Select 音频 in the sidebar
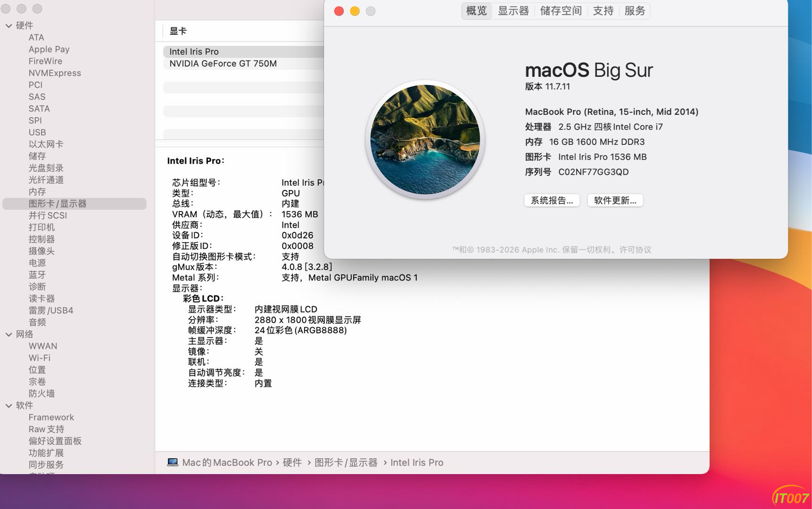The image size is (812, 509). [37, 322]
